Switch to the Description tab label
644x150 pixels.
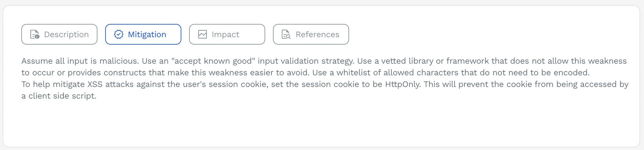66,34
